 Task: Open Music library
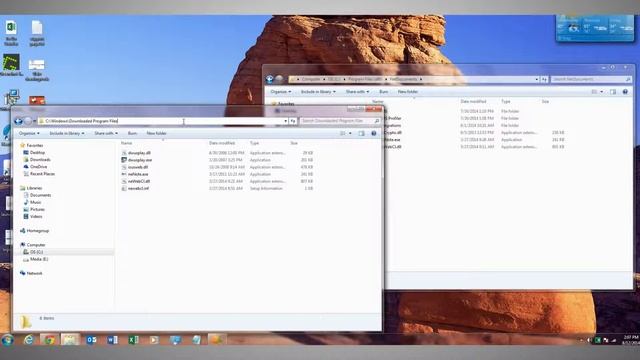click(x=36, y=202)
